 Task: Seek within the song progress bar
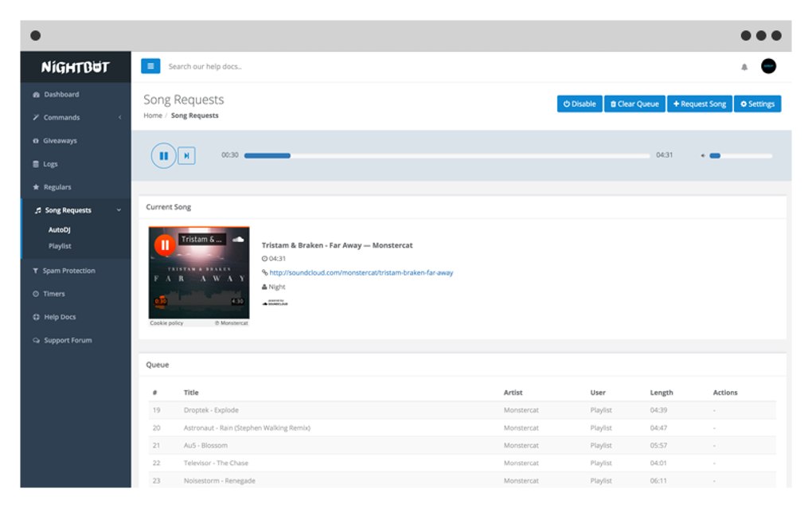(447, 155)
